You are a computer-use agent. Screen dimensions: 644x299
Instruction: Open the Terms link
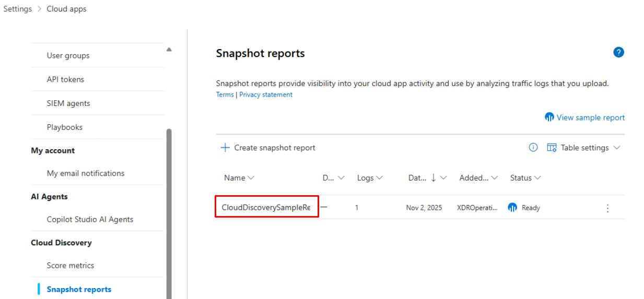tap(224, 95)
